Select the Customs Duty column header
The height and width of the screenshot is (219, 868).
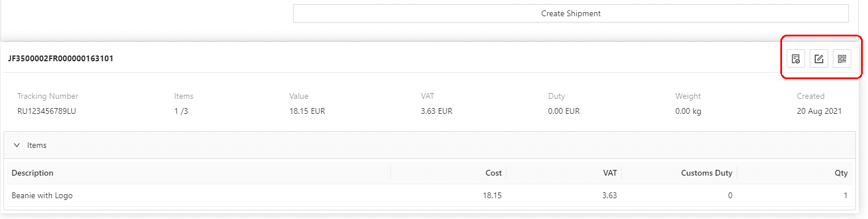(x=707, y=173)
